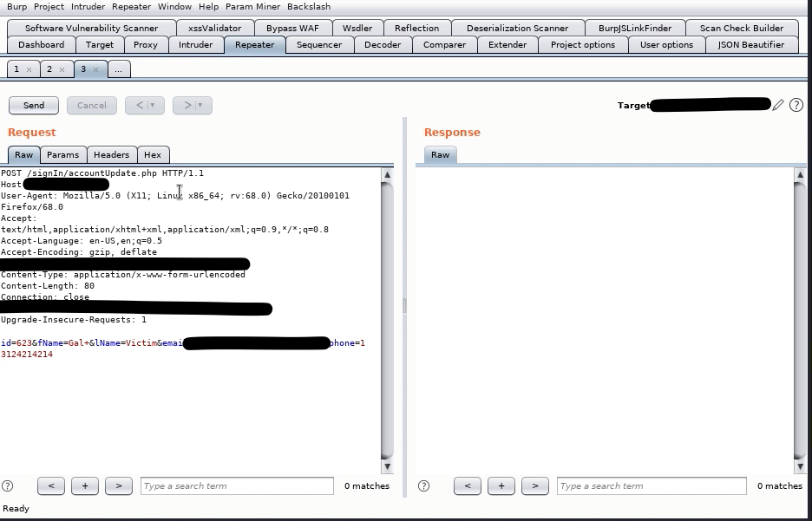Close Repeater tab 1
The width and height of the screenshot is (812, 521).
[29, 69]
